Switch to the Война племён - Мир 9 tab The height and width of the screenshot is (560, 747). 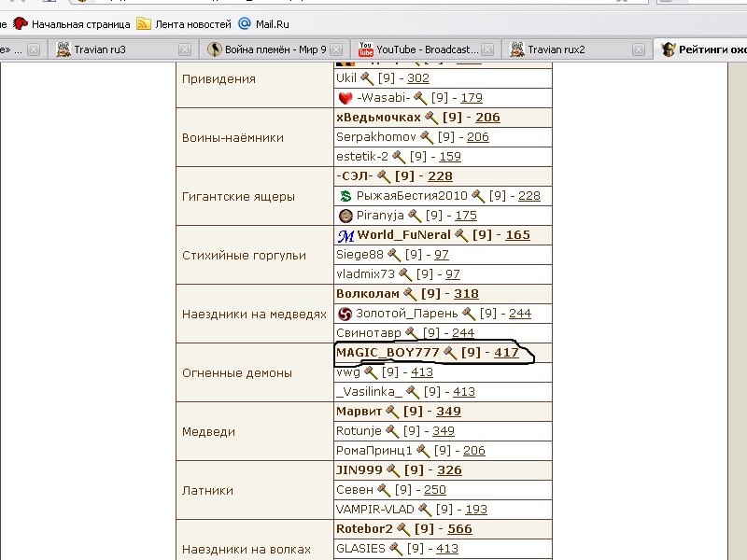[x=275, y=49]
